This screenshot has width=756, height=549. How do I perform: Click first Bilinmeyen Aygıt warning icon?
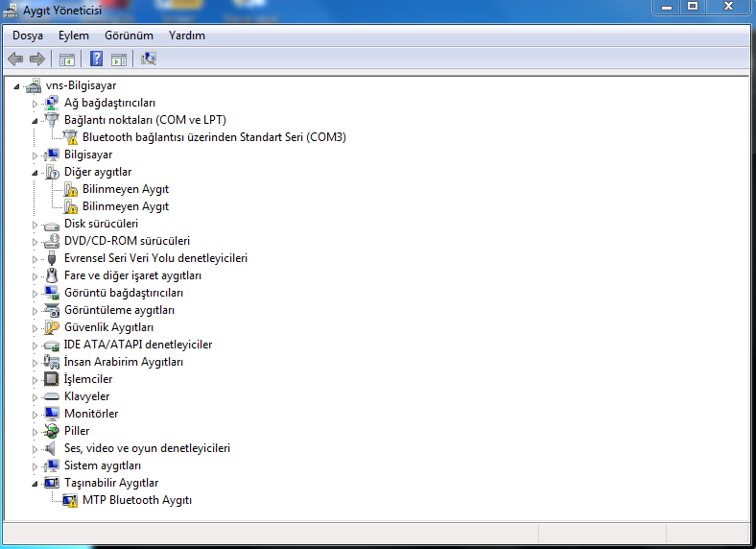[x=70, y=189]
